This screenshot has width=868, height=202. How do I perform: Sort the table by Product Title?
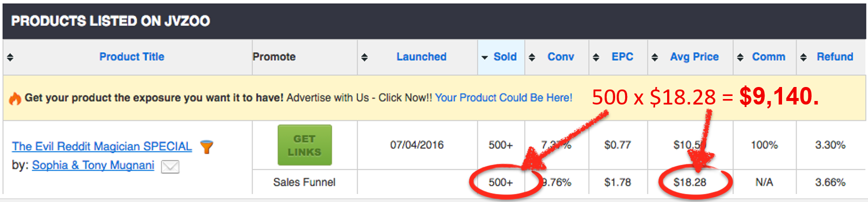click(132, 57)
